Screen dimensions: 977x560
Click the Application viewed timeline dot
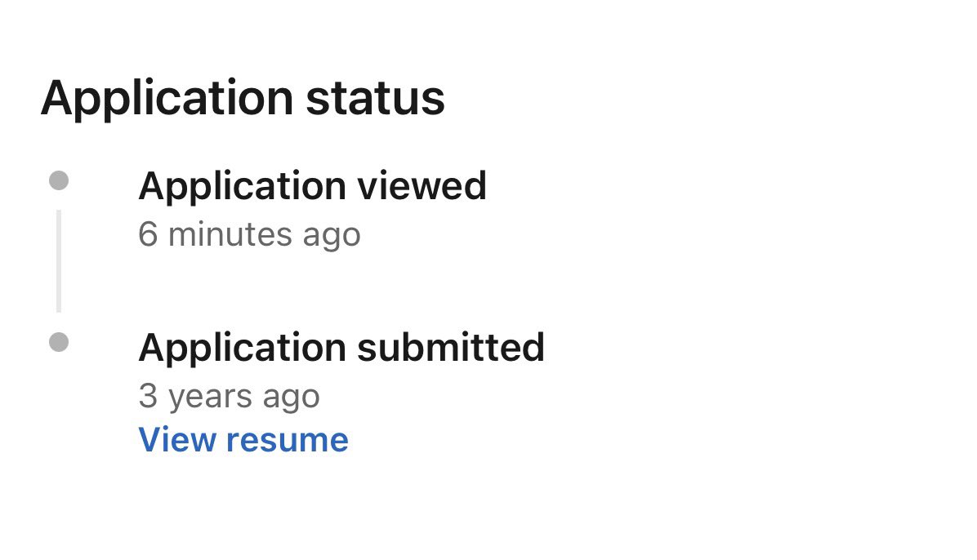point(59,180)
